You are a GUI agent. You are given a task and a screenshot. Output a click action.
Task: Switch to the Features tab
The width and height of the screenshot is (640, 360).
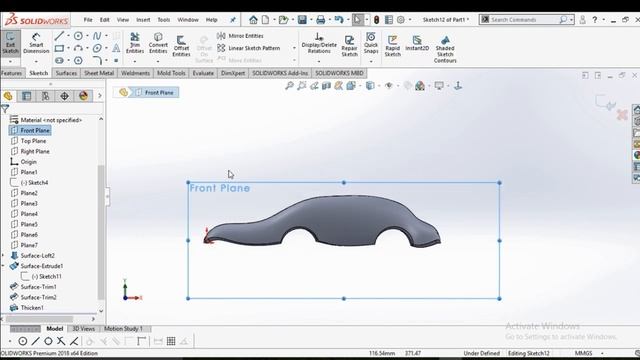click(x=11, y=73)
